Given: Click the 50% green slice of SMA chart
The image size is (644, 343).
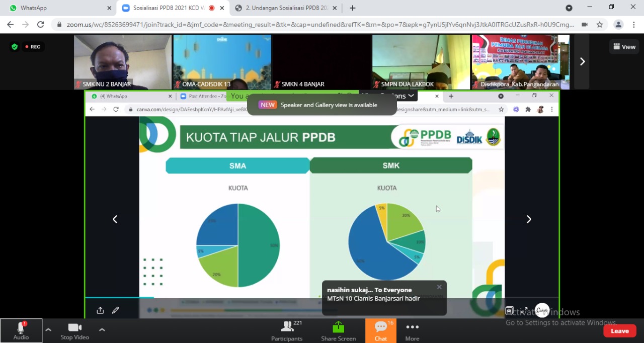Looking at the screenshot, I should click(260, 245).
